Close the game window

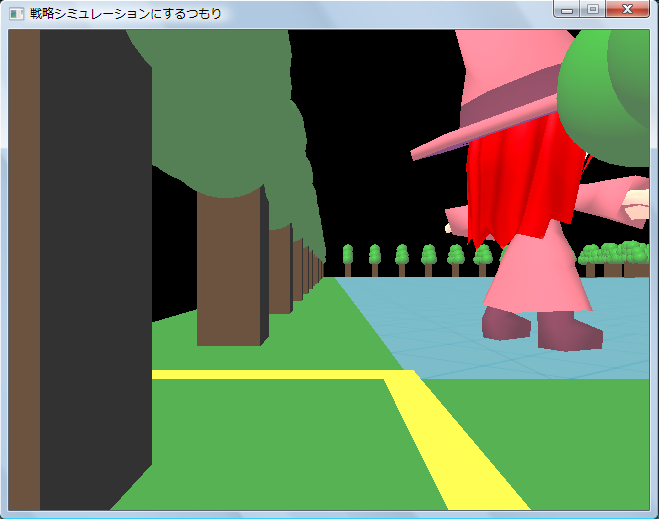628,9
